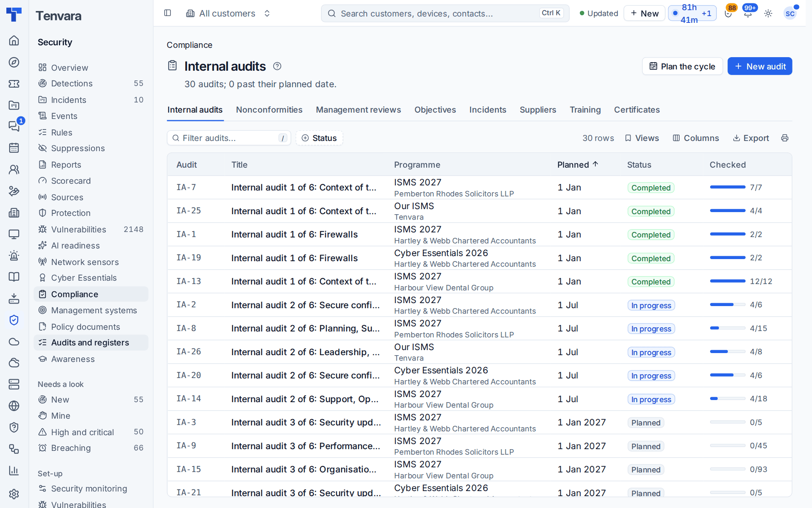Open Policy documents in sidebar

click(x=91, y=327)
